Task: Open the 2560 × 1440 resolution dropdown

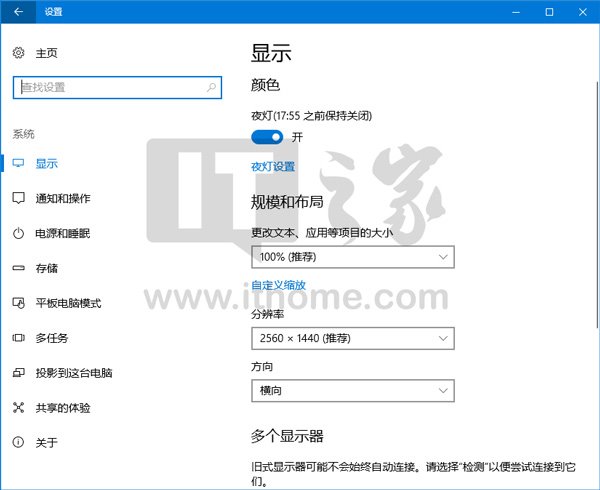Action: click(x=353, y=339)
